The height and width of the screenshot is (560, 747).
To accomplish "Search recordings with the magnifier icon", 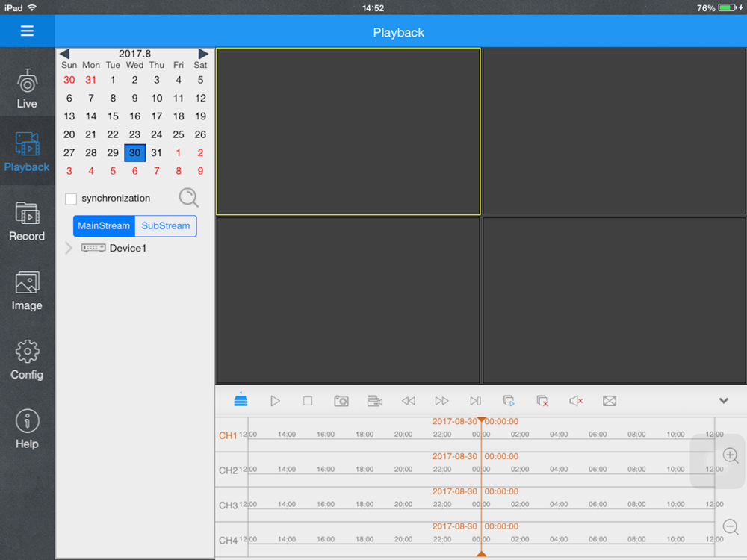I will pos(189,197).
